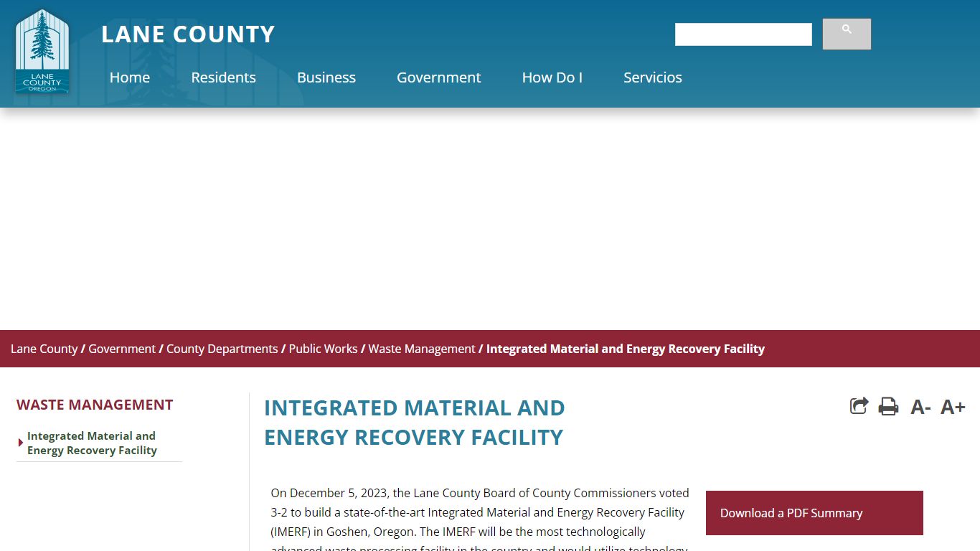Select sidebar Integrated Material and Energy Recovery Facility

tap(92, 443)
